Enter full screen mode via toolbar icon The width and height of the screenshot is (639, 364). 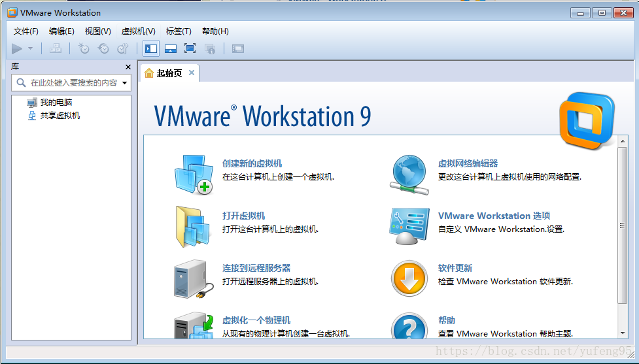190,48
